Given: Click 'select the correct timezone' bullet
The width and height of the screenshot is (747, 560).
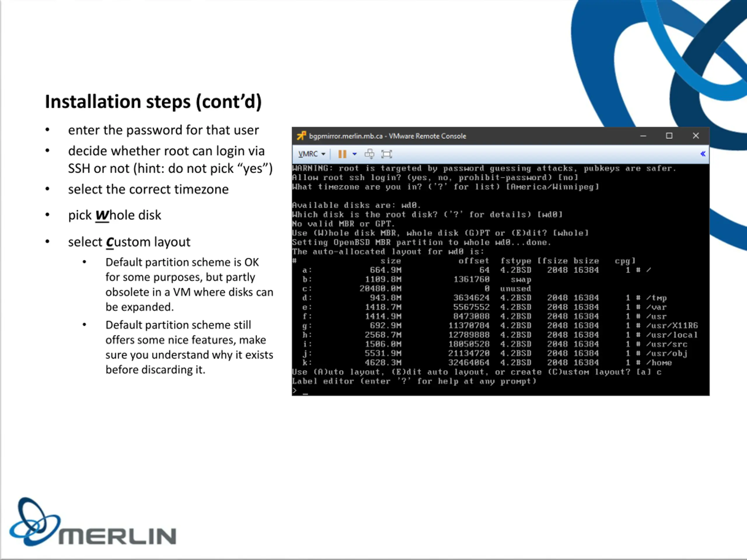Looking at the screenshot, I should [148, 189].
